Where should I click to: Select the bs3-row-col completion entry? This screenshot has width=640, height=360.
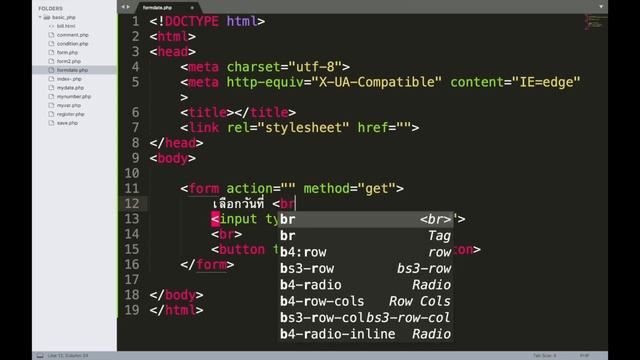(366, 318)
